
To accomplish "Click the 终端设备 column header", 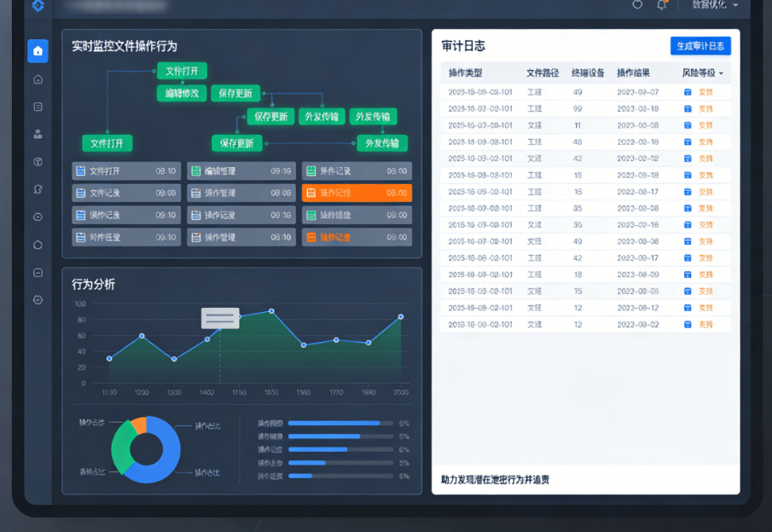I will [588, 72].
